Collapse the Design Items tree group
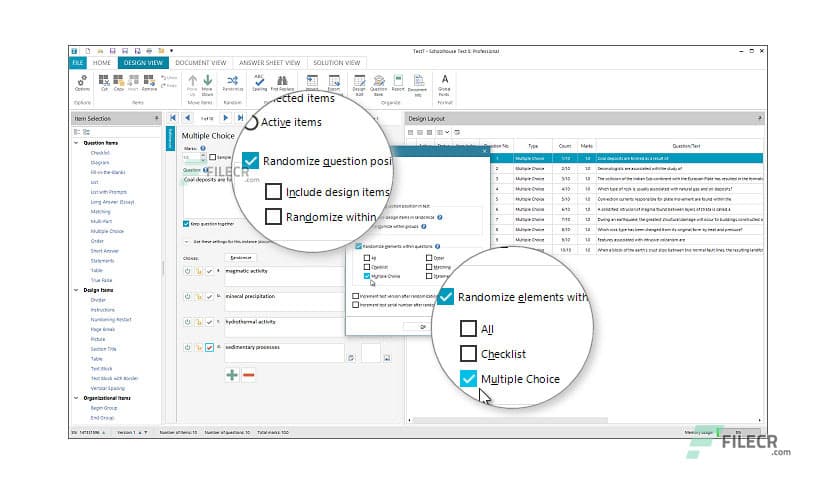The image size is (836, 484). coord(76,290)
